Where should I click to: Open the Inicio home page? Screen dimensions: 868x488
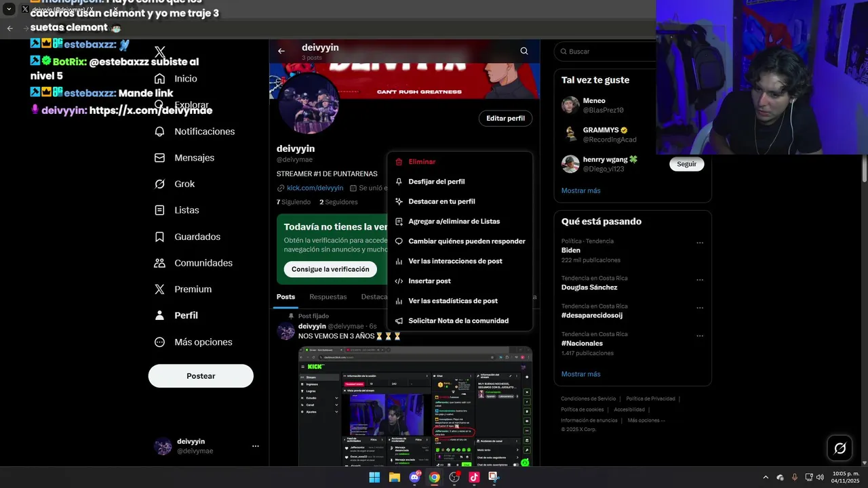point(176,79)
